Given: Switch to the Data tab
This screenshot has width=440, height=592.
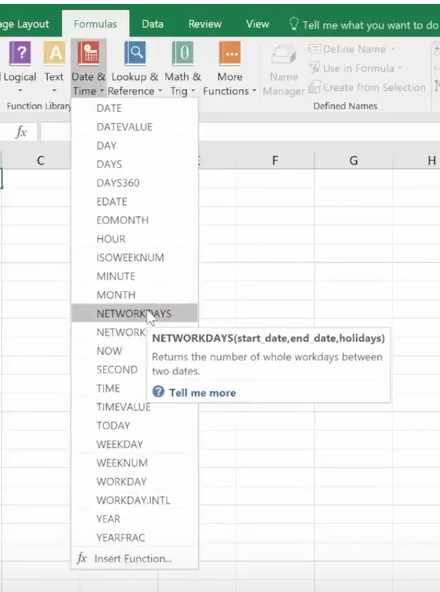Looking at the screenshot, I should (x=153, y=24).
